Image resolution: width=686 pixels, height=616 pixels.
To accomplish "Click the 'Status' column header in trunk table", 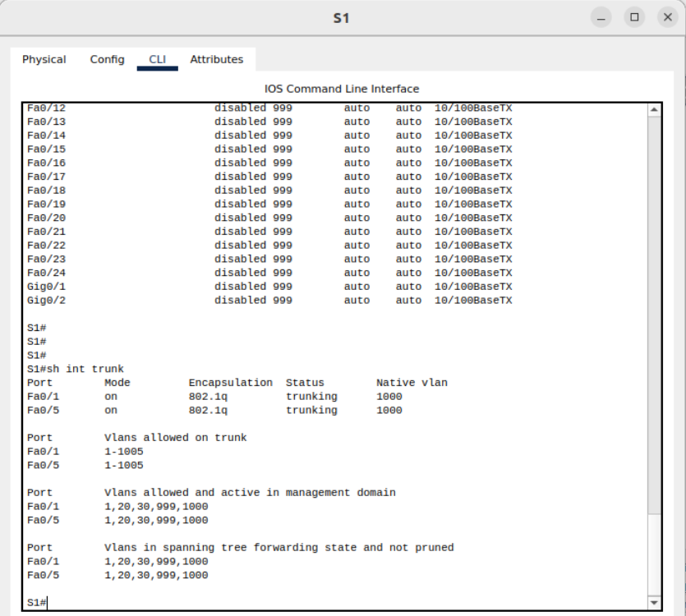I will point(305,383).
